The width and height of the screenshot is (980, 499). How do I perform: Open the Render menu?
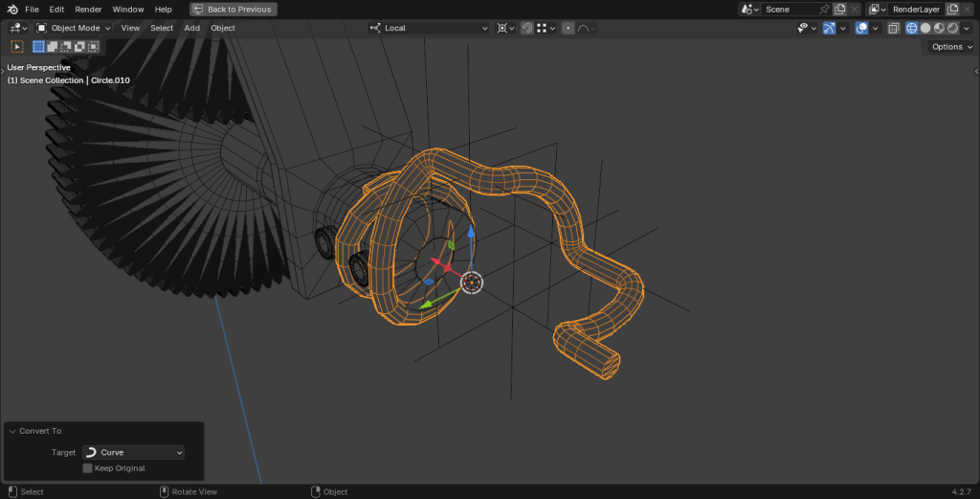(88, 9)
